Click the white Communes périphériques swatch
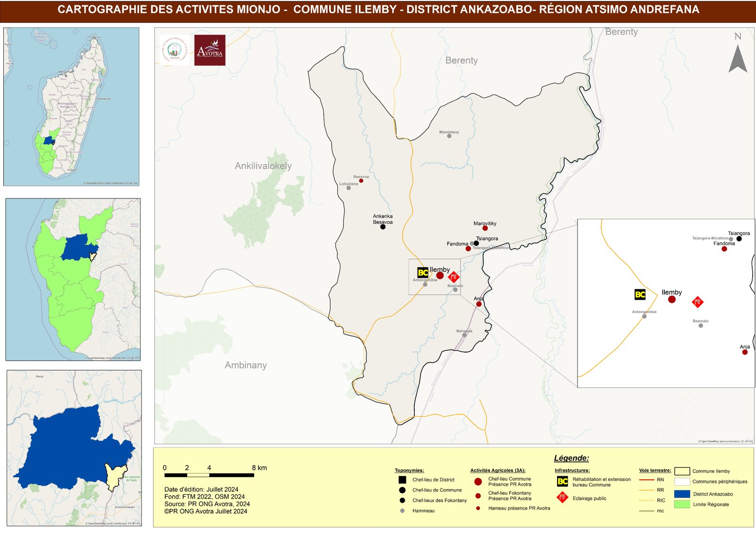The width and height of the screenshot is (756, 534). tap(682, 482)
